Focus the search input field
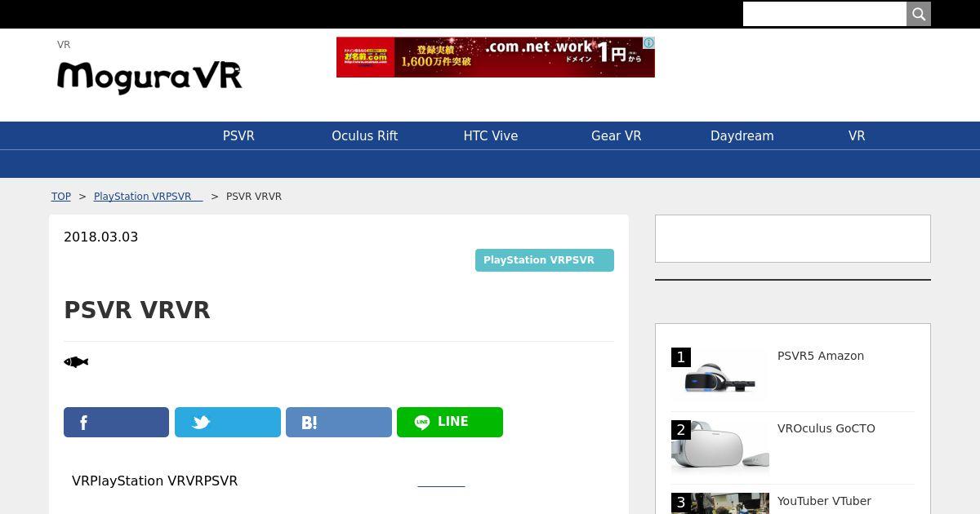Image resolution: width=980 pixels, height=514 pixels. pyautogui.click(x=825, y=14)
